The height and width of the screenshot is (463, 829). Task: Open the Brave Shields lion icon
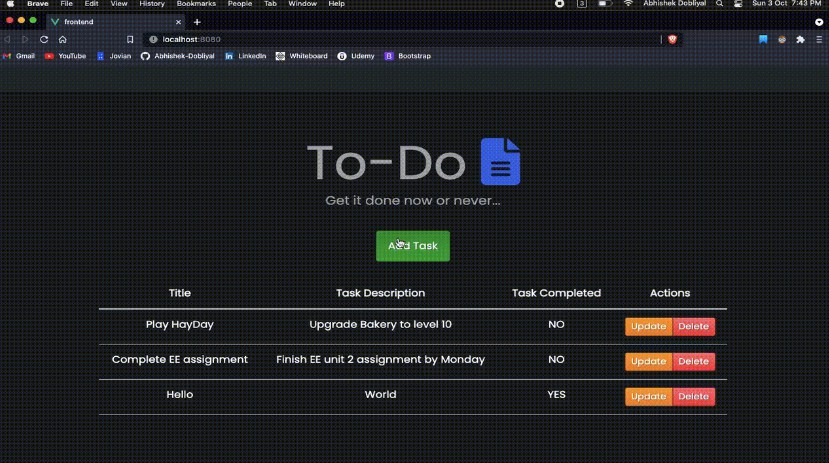point(672,40)
